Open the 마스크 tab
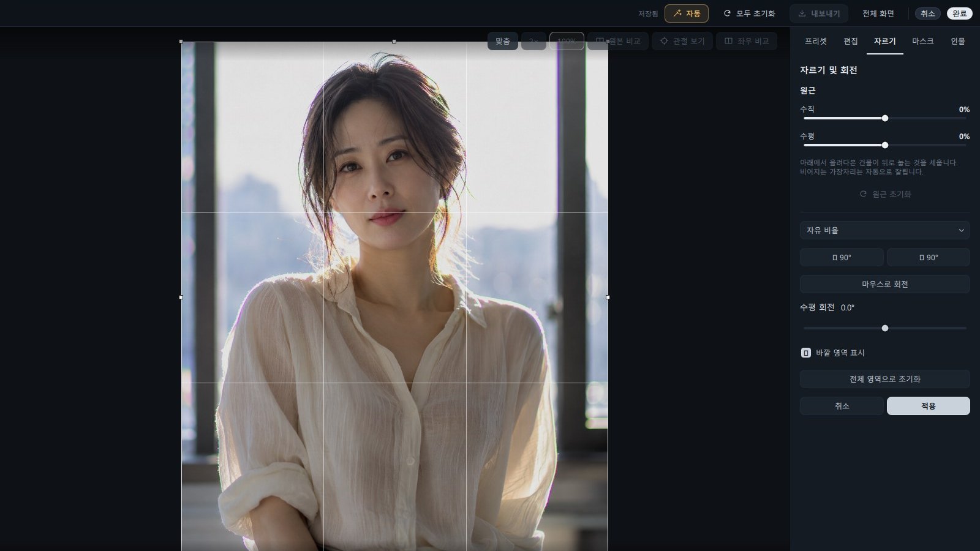The width and height of the screenshot is (980, 551). [922, 41]
